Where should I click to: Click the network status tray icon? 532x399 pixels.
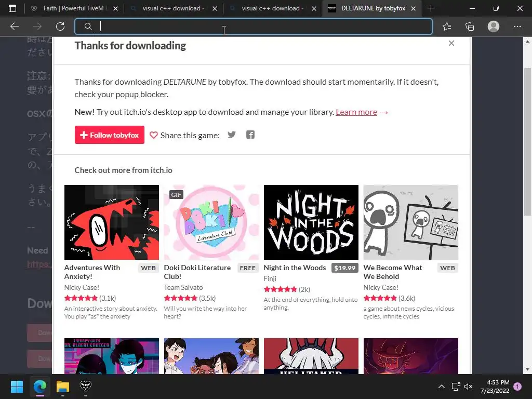456,387
